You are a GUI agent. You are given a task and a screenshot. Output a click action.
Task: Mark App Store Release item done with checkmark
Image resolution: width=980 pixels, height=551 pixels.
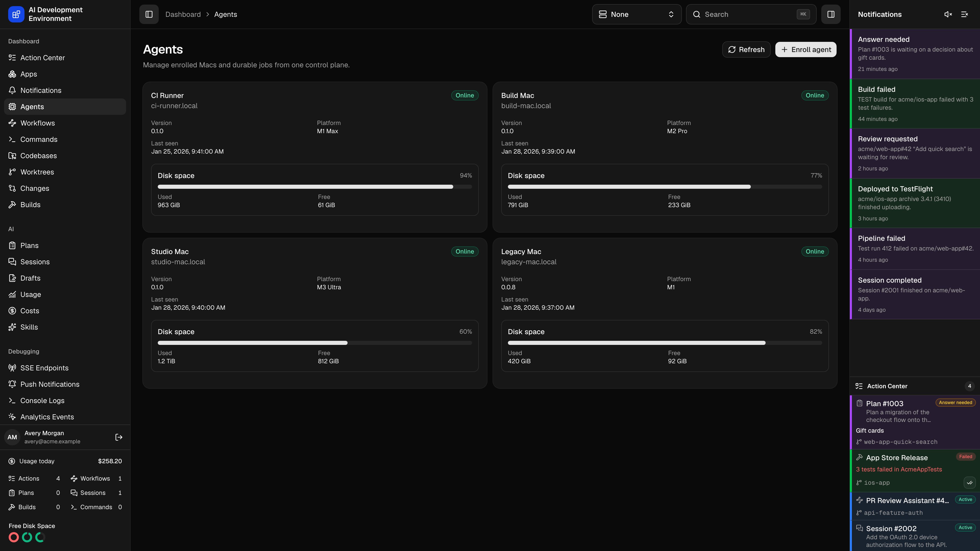969,483
